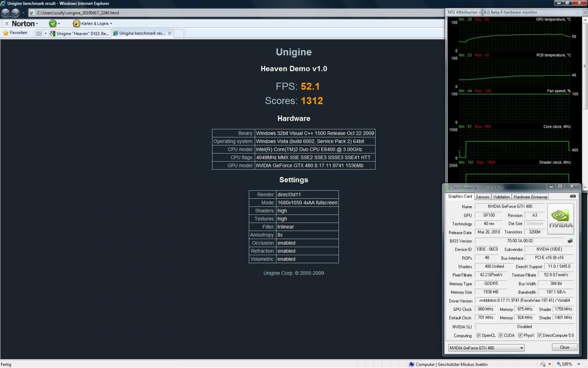
Task: Open the recent pages history dropdown
Action: tap(23, 13)
